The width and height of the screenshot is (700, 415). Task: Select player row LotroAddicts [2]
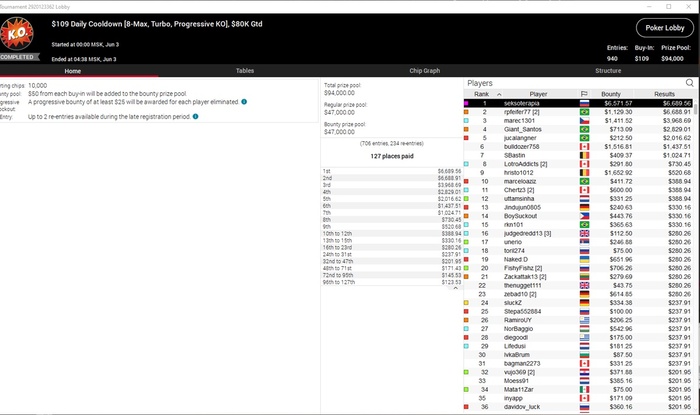click(x=578, y=164)
